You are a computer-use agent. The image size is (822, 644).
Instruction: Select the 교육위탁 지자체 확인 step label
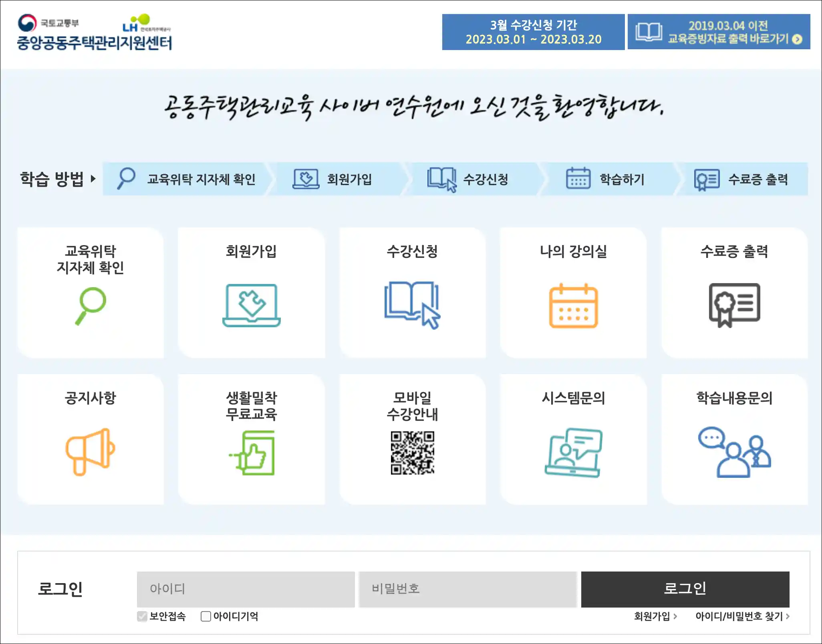(x=201, y=179)
